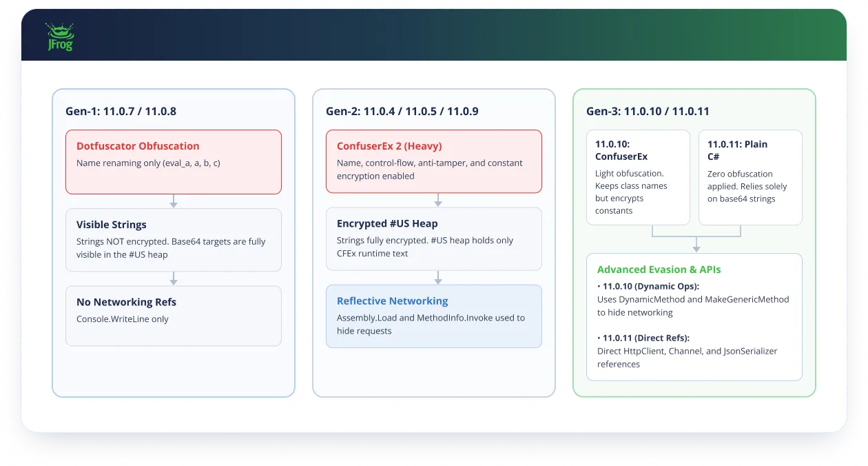Click the Gen-3: 11.0.10 / 11.0.11 heading

[x=648, y=111]
